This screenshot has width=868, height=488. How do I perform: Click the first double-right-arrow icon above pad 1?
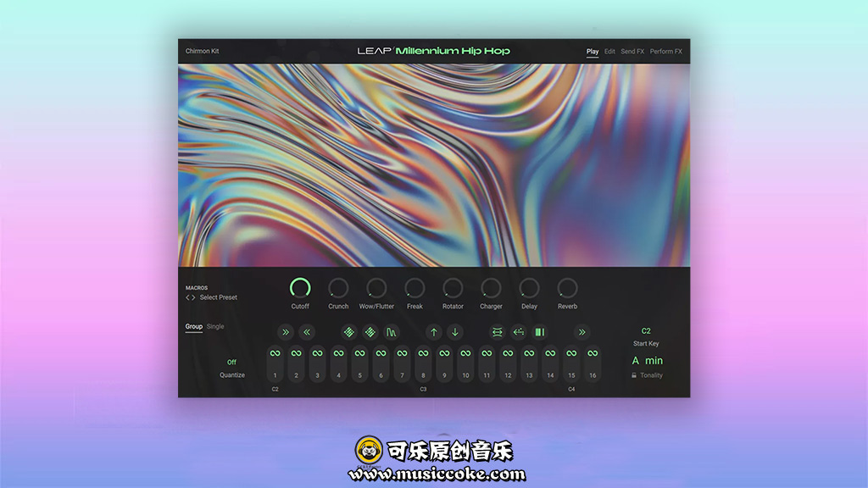click(286, 332)
